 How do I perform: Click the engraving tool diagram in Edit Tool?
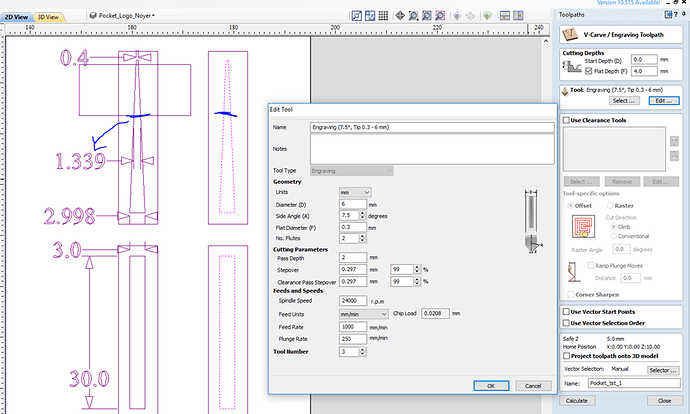(x=532, y=221)
